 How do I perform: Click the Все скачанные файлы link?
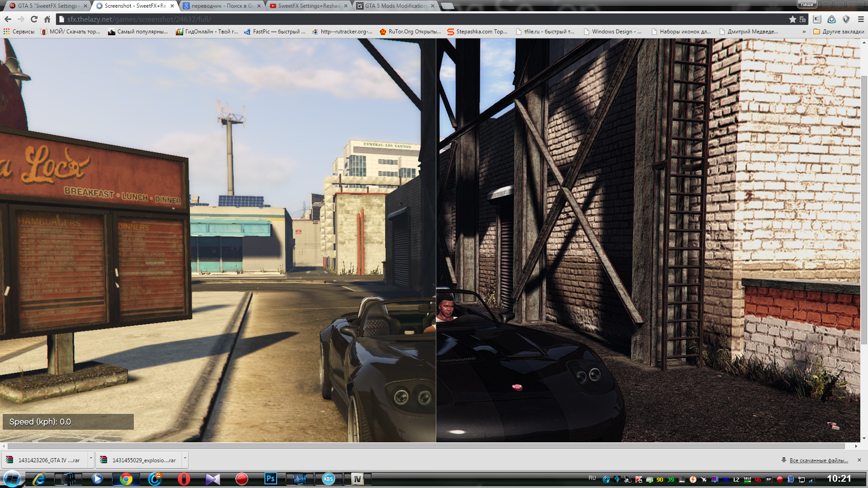tap(818, 460)
